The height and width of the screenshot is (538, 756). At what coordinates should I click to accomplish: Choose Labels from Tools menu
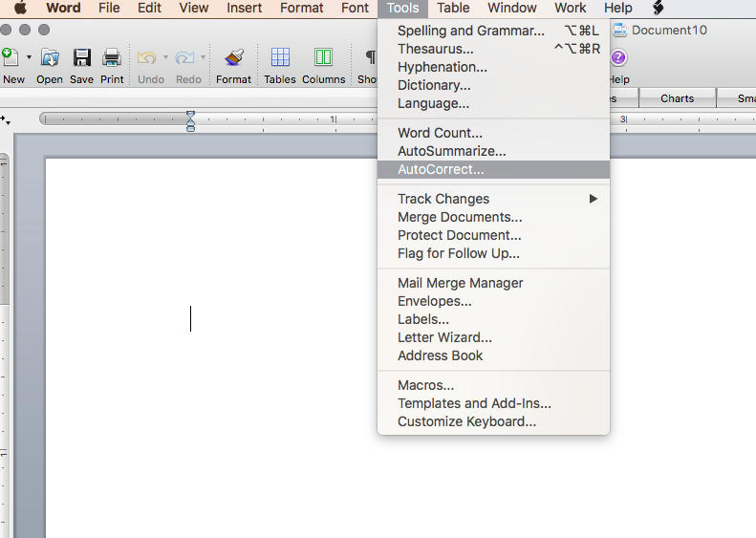pos(494,319)
